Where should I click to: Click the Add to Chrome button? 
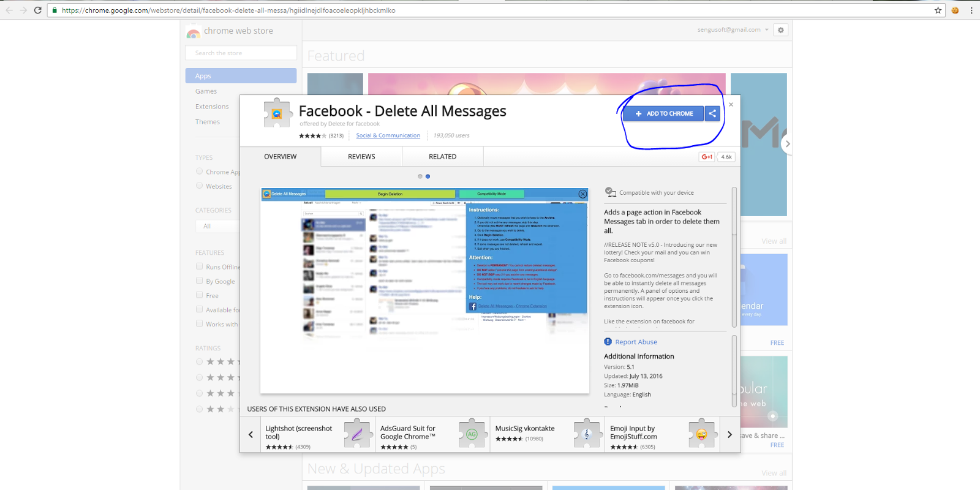pos(663,113)
